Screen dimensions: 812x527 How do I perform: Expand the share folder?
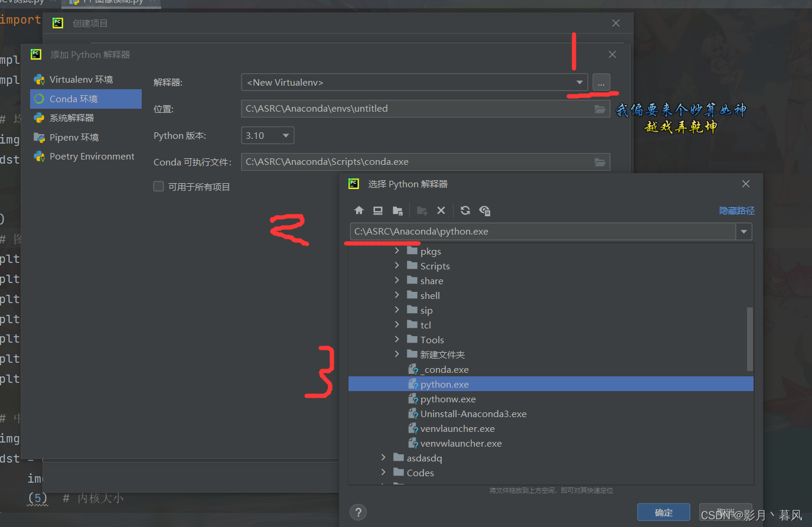(x=397, y=281)
